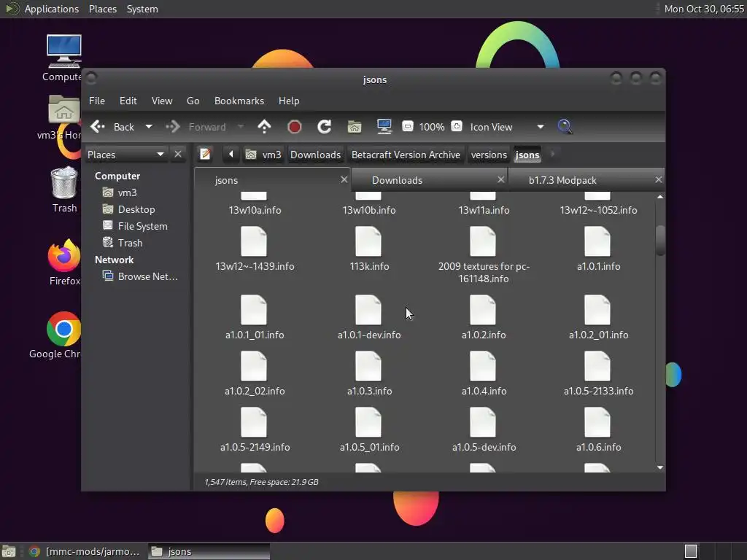Image resolution: width=747 pixels, height=560 pixels.
Task: Open Home folder from toolbar
Action: [x=355, y=127]
